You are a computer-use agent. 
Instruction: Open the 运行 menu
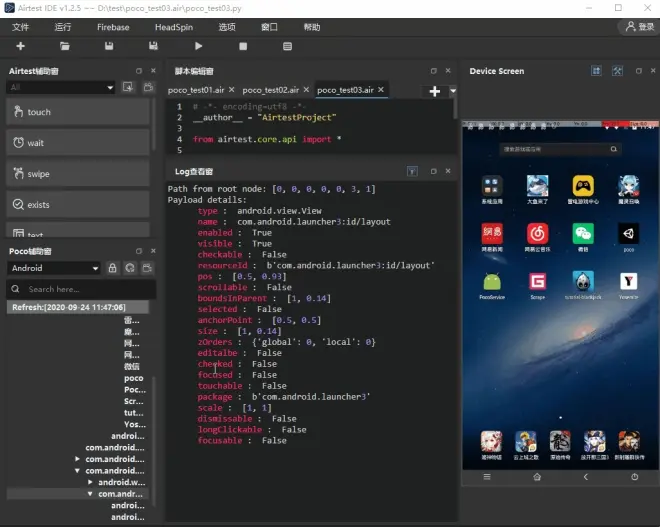coord(63,27)
